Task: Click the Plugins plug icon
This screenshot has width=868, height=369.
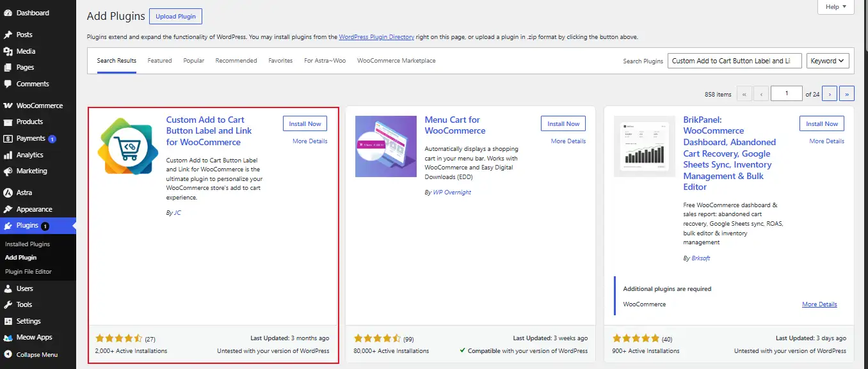Action: 8,226
